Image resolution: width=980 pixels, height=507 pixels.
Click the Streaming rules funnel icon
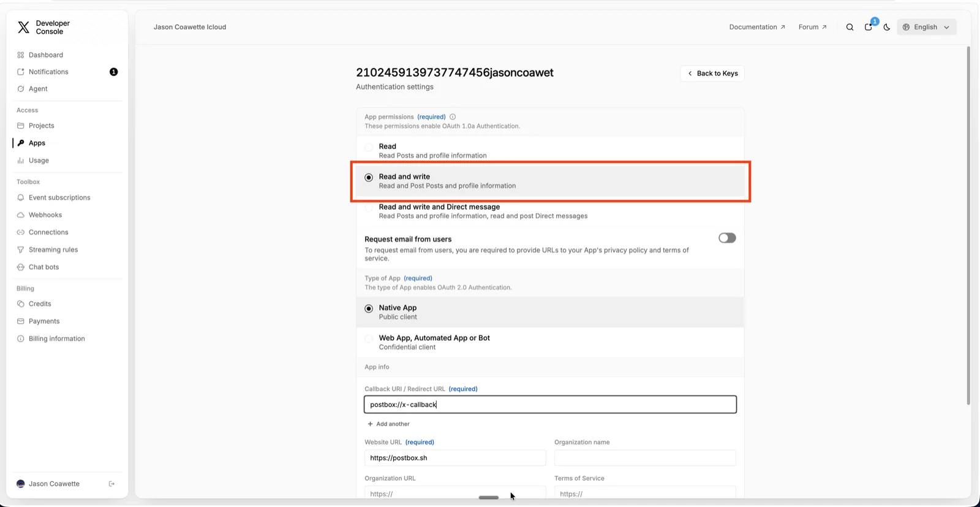coord(21,250)
